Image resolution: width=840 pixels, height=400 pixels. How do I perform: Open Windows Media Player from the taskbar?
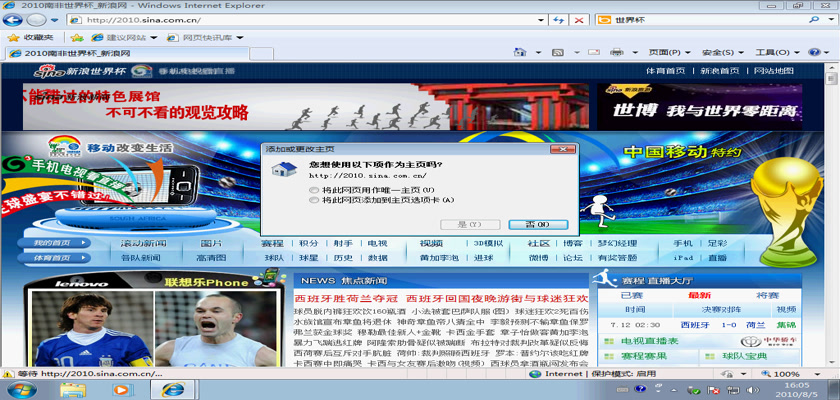tap(123, 388)
